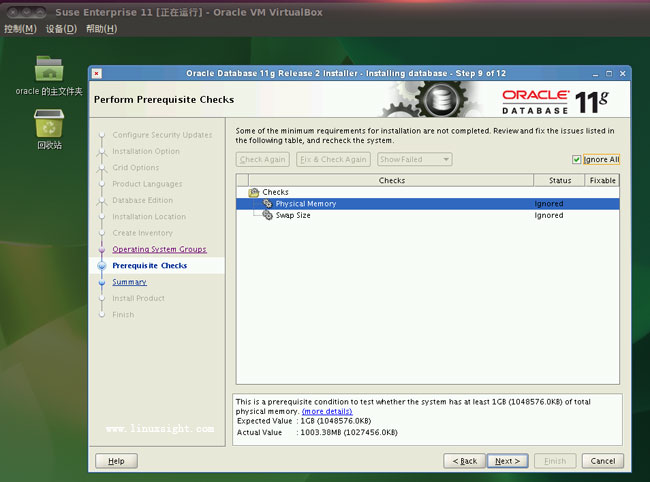Screen dimensions: 650x482
Task: Click the Product Languages step
Action: pyautogui.click(x=147, y=184)
